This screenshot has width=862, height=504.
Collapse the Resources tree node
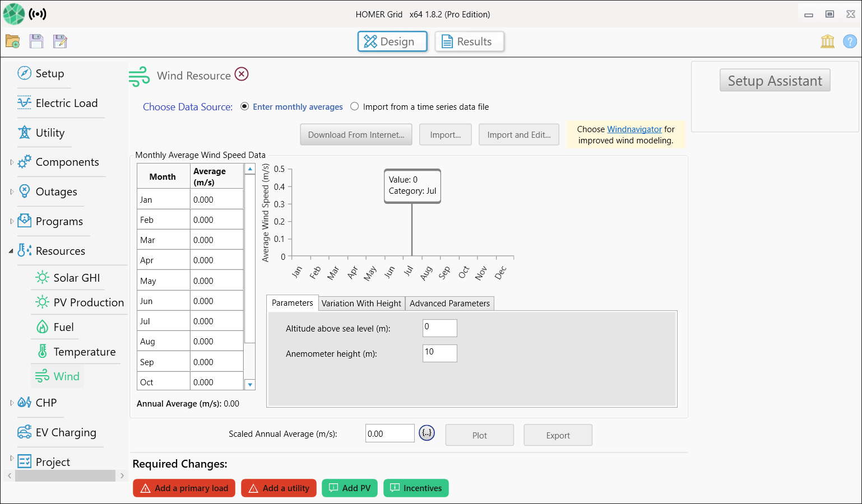tap(11, 251)
